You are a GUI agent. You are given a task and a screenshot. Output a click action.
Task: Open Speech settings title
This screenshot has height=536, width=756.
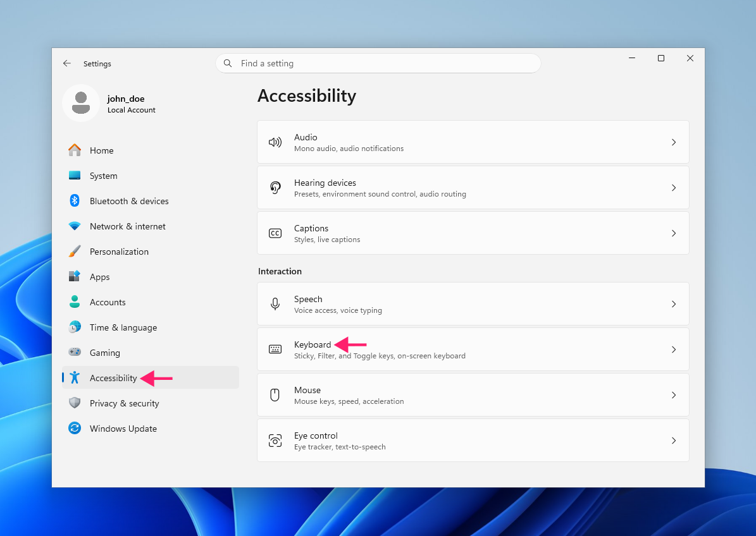tap(308, 299)
